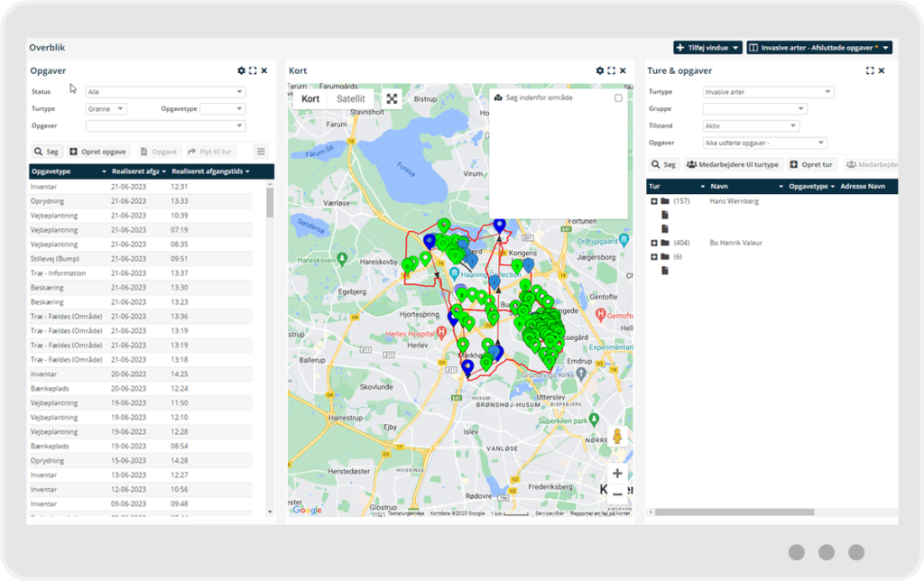
Task: Sort by 'Realiseret afgangstids' column header
Action: 210,171
